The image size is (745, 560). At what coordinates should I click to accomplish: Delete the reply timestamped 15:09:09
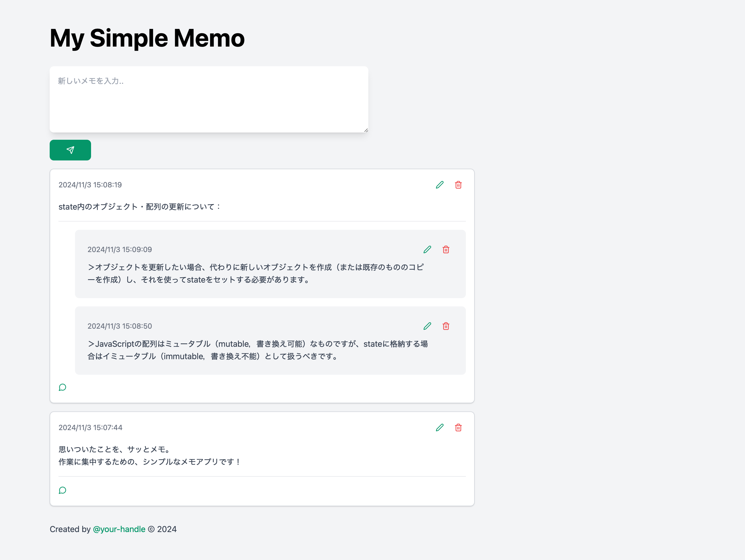446,249
